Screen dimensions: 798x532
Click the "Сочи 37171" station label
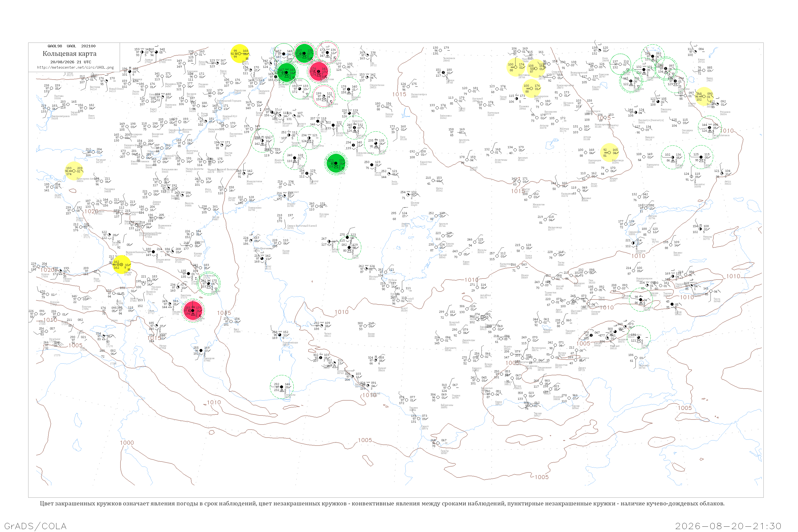point(86,236)
